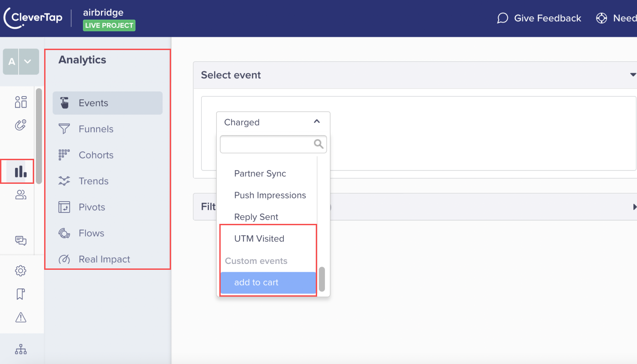637x364 pixels.
Task: Open the segments people icon in sidebar
Action: 21,195
